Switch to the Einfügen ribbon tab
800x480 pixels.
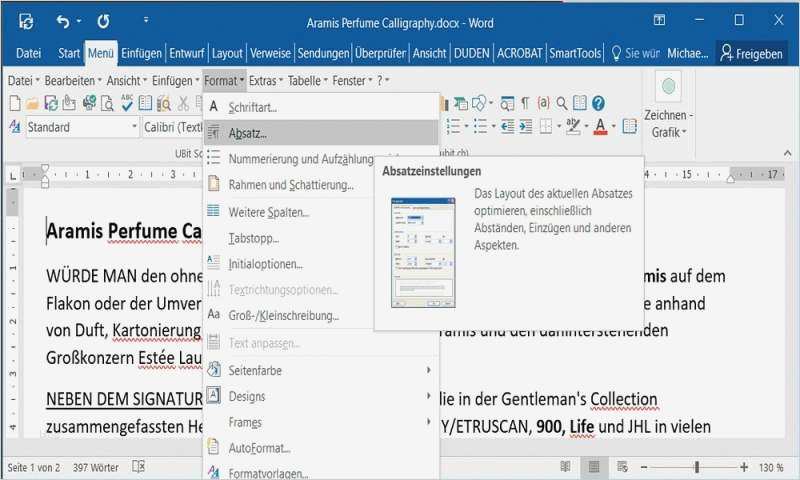pyautogui.click(x=141, y=53)
